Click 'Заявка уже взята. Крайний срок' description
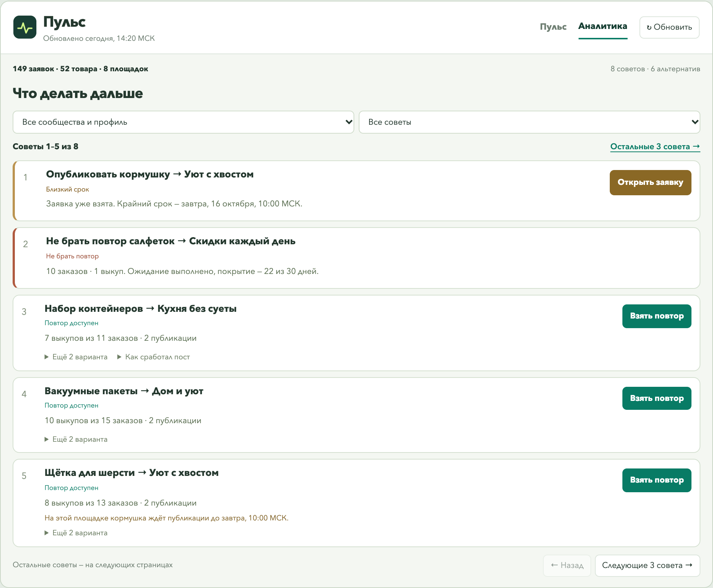The height and width of the screenshot is (588, 713). [x=174, y=204]
